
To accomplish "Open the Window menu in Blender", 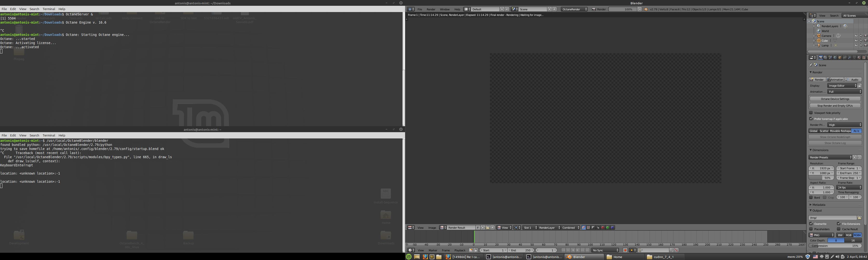I will coord(444,9).
